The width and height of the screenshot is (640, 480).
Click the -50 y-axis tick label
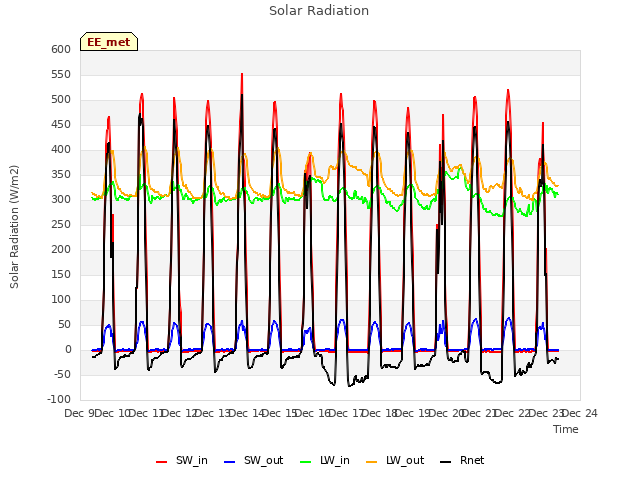pos(61,374)
